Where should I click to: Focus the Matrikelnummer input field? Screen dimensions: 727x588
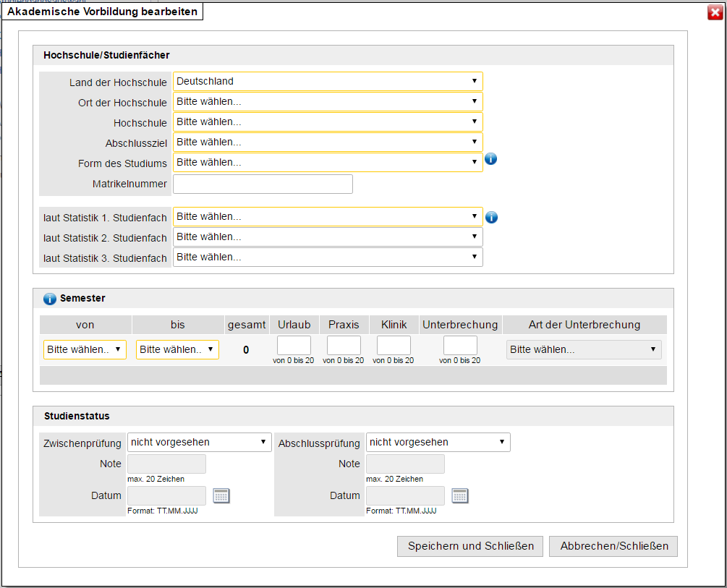point(263,184)
